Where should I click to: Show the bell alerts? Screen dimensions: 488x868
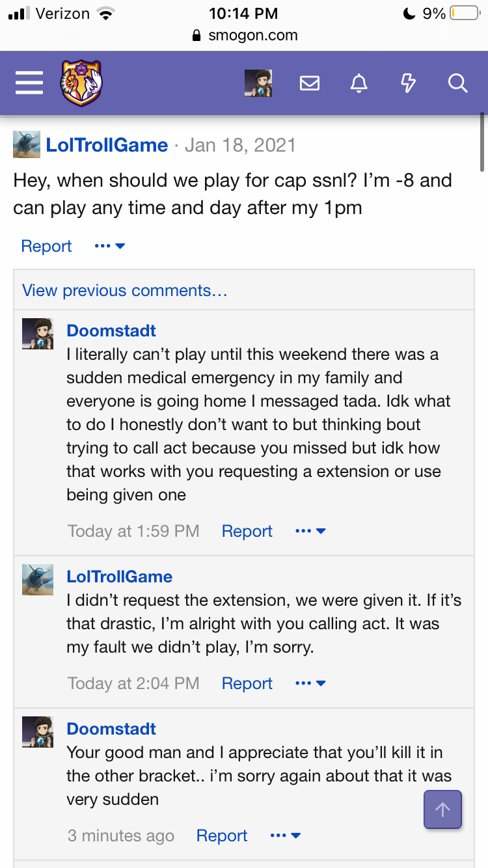pyautogui.click(x=359, y=83)
